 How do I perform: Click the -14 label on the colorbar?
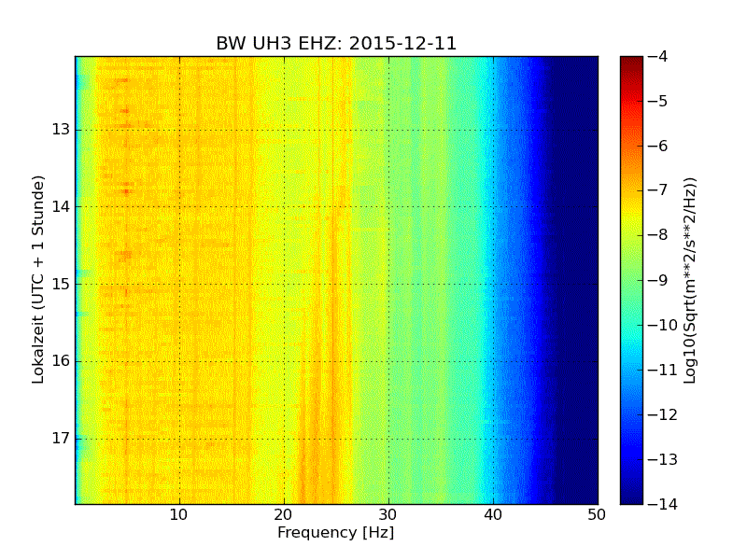click(663, 504)
